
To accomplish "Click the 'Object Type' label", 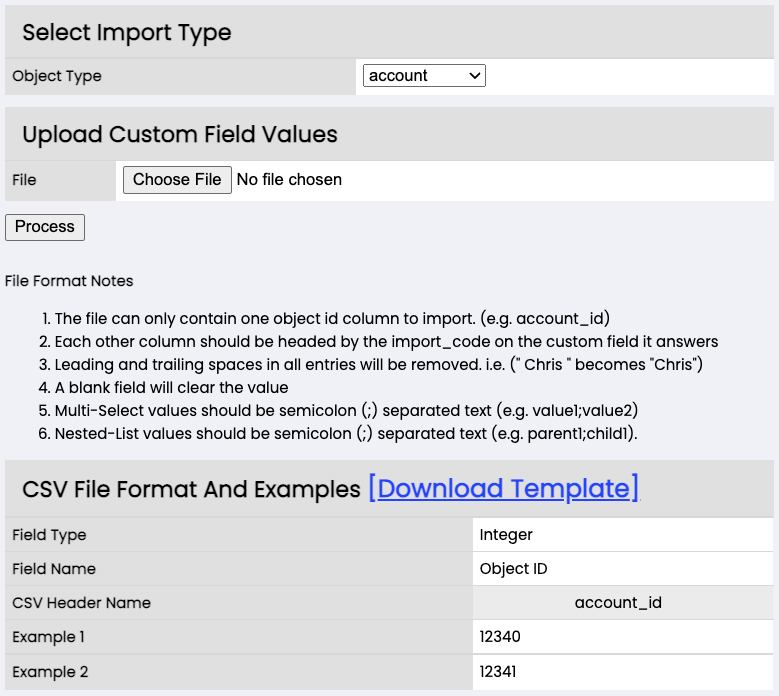I will (57, 76).
